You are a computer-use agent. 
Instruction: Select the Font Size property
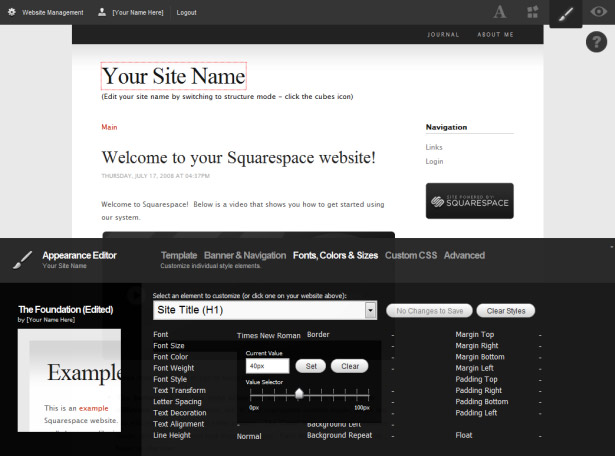(169, 346)
